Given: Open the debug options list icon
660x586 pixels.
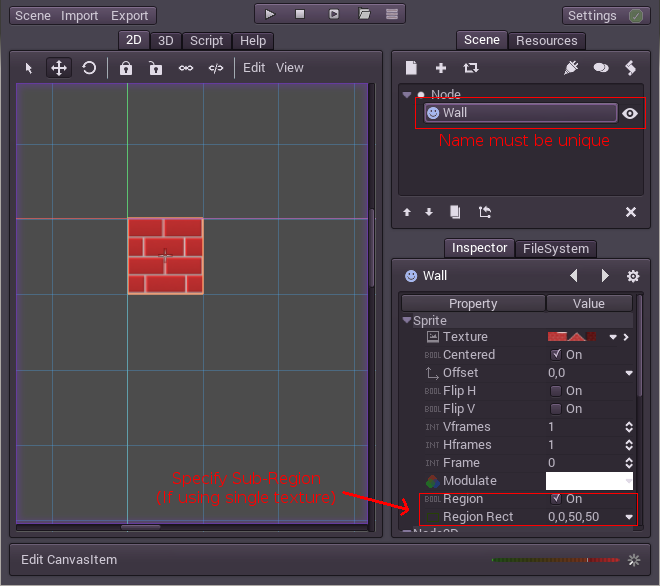Looking at the screenshot, I should coord(392,14).
